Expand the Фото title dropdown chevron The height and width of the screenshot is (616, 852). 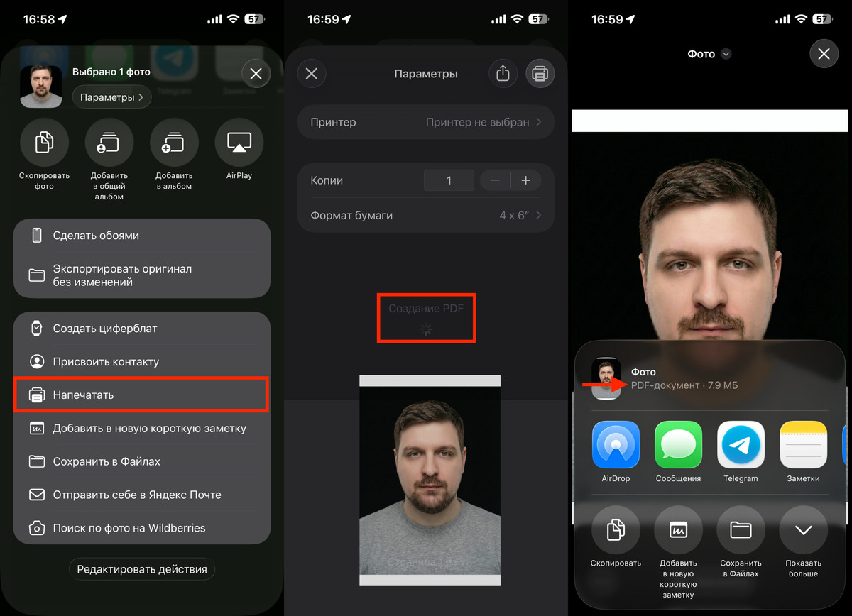(726, 54)
